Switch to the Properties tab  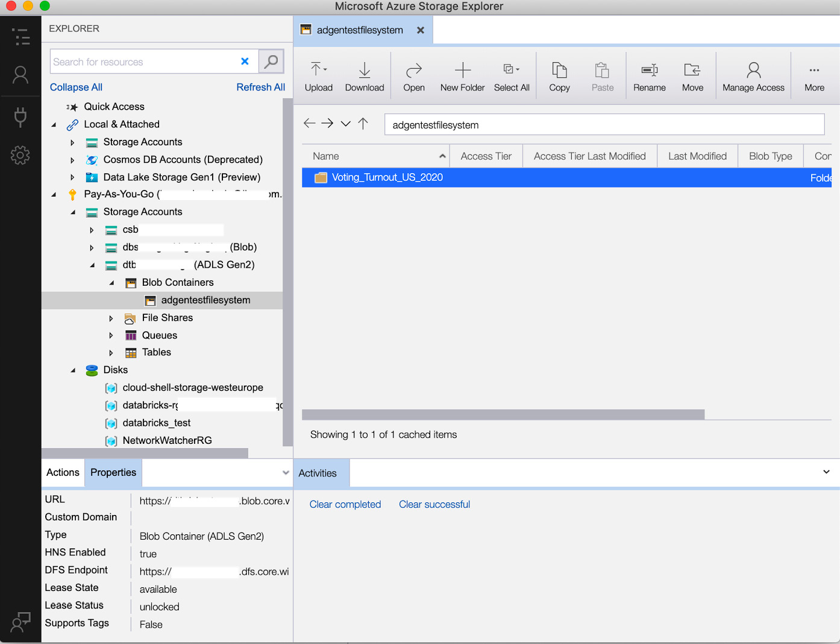coord(113,473)
